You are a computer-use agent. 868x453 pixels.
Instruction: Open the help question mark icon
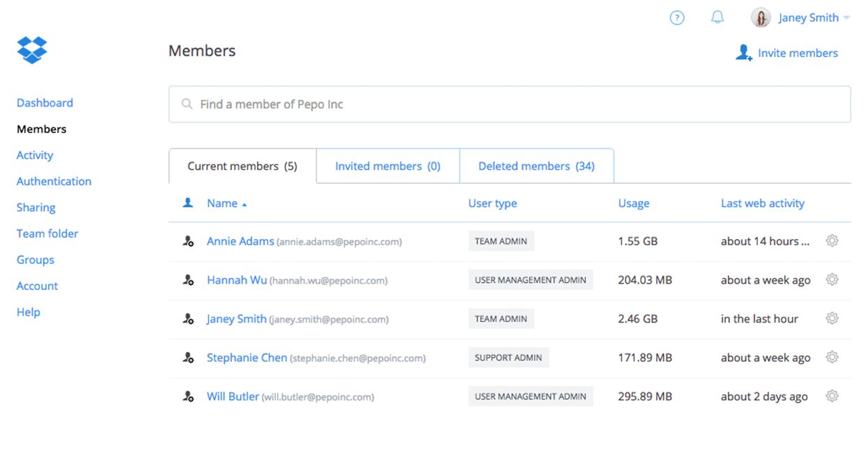pos(676,18)
